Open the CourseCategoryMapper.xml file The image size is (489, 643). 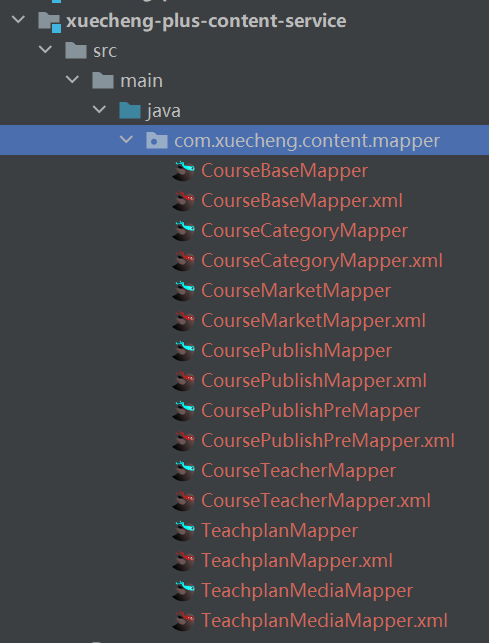(322, 261)
